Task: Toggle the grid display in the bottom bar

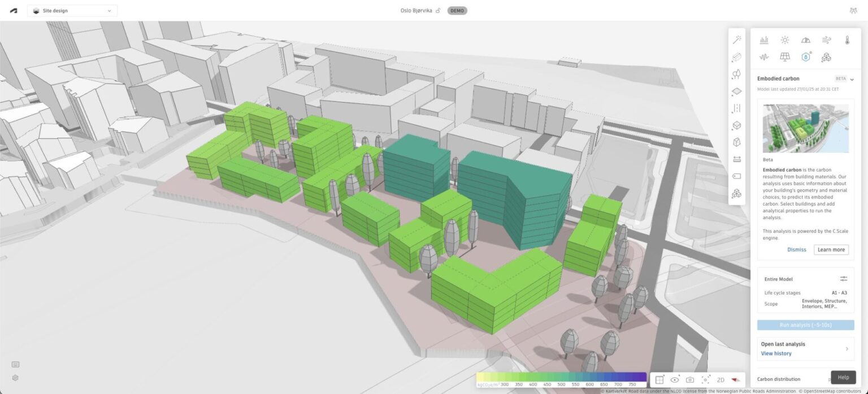Action: (659, 380)
